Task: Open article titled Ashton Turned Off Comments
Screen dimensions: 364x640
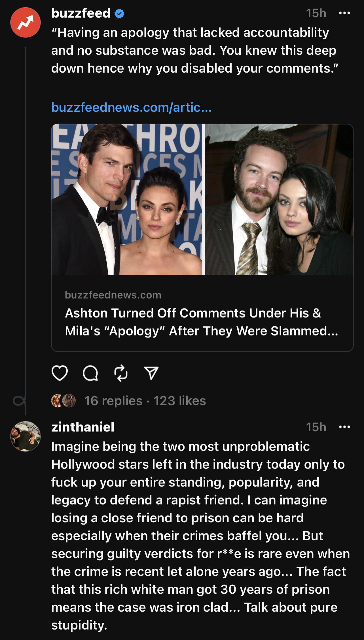Action: point(201,322)
